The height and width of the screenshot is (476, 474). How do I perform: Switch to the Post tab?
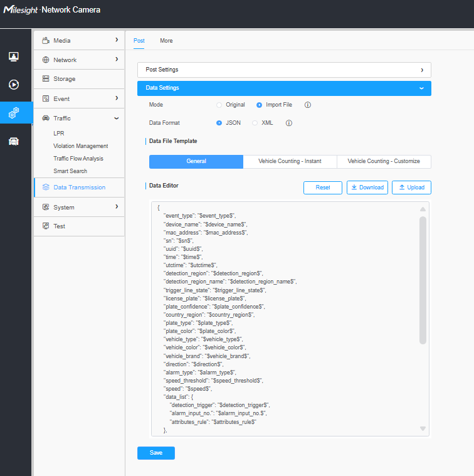coord(139,41)
